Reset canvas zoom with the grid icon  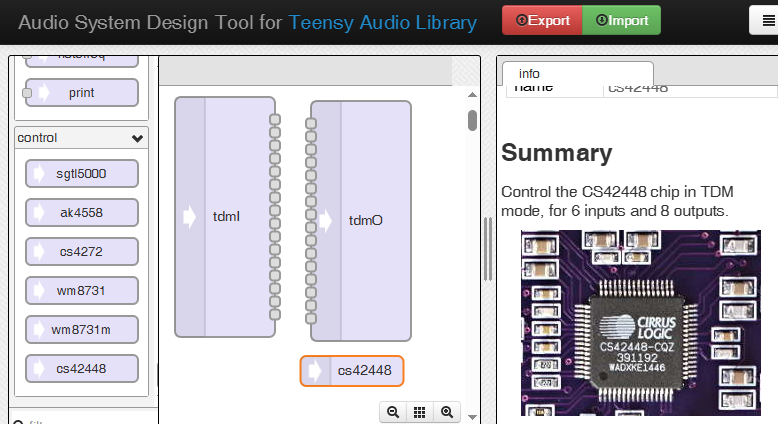click(x=420, y=412)
